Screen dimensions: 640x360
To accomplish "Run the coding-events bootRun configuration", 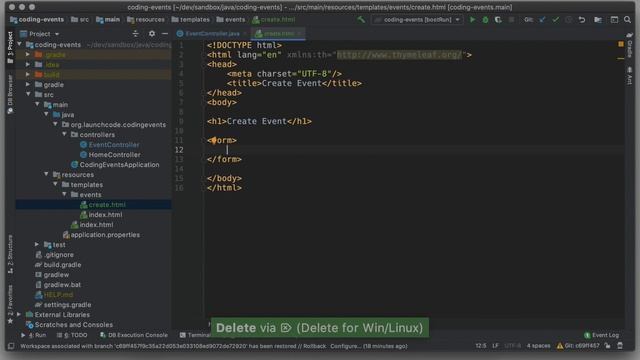I will 472,20.
